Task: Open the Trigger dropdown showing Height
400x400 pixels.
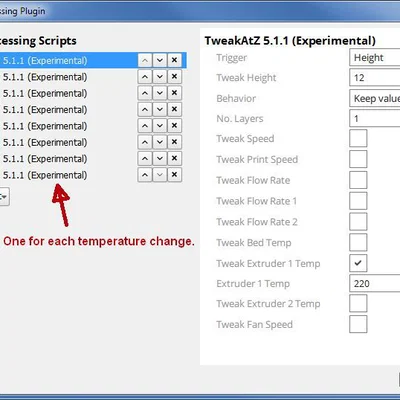Action: pos(375,58)
